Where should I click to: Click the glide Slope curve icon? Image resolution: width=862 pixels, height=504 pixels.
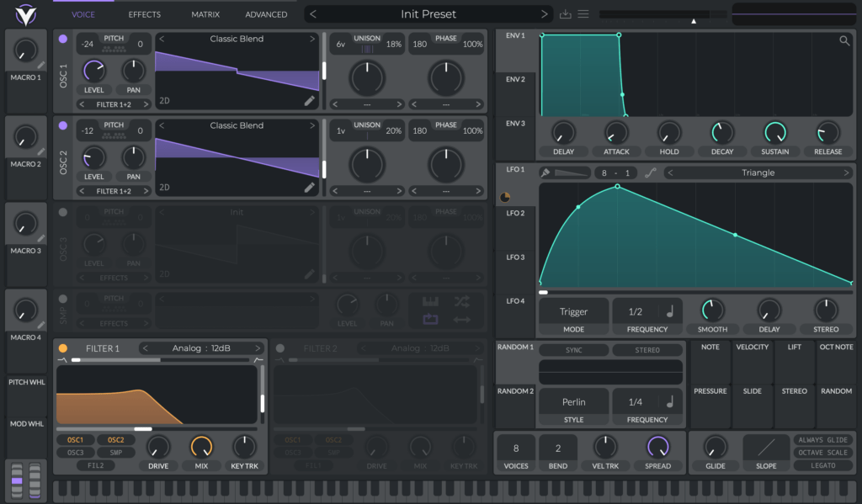[766, 448]
